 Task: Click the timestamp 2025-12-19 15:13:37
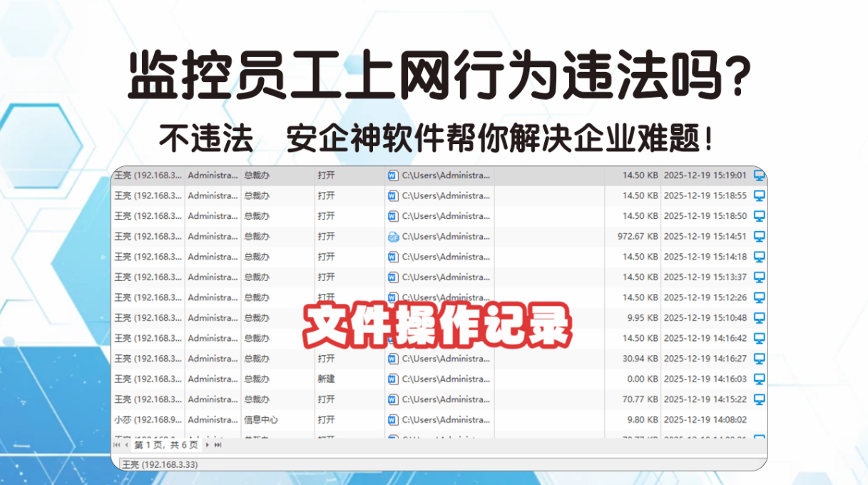tap(705, 277)
